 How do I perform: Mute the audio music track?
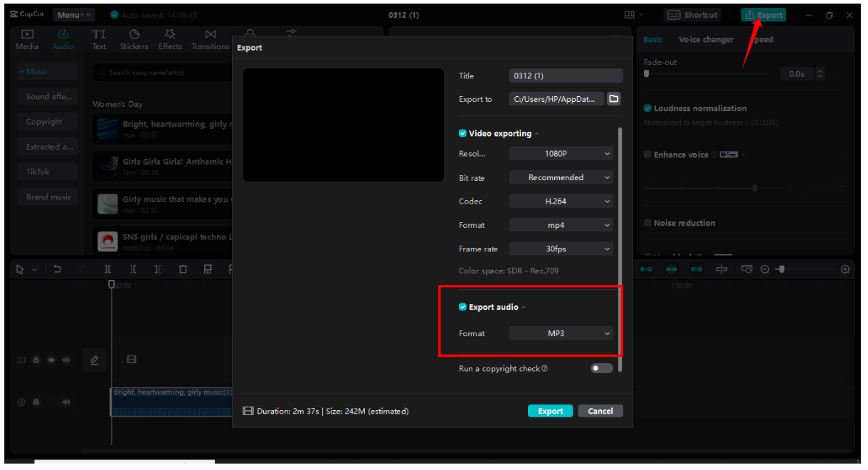coord(66,402)
